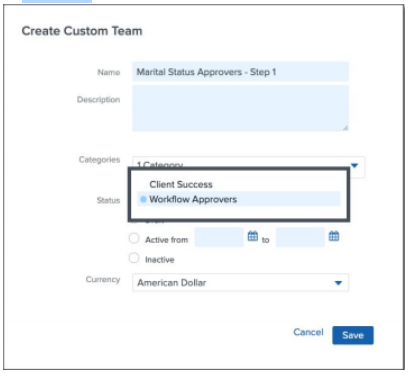
Task: Focus the Name input field
Action: point(240,72)
